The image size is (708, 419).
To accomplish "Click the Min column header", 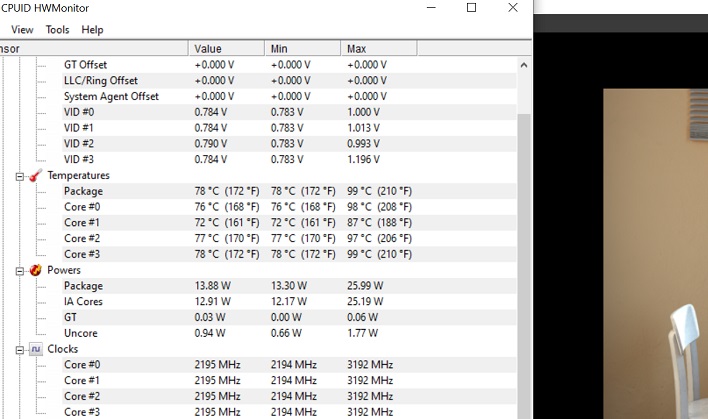I will tap(303, 49).
